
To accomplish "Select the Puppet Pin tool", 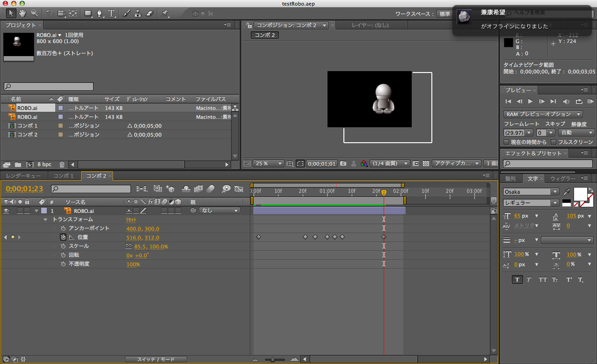I will coord(165,13).
